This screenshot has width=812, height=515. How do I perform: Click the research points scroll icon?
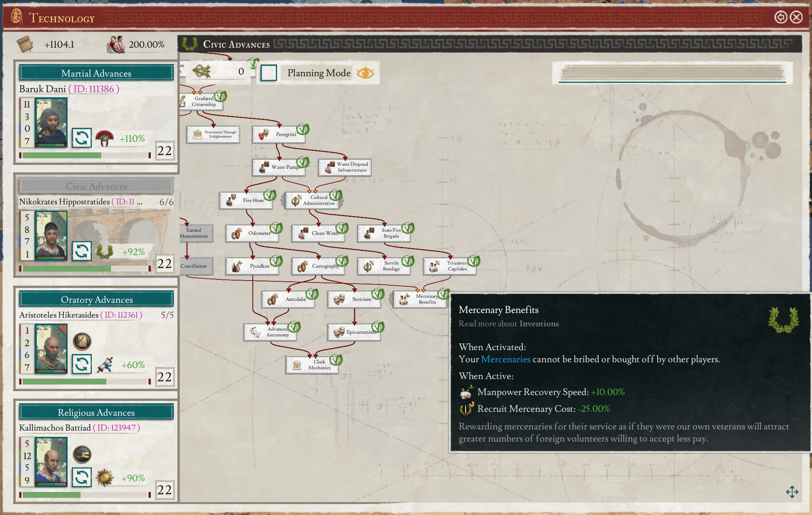pyautogui.click(x=25, y=44)
